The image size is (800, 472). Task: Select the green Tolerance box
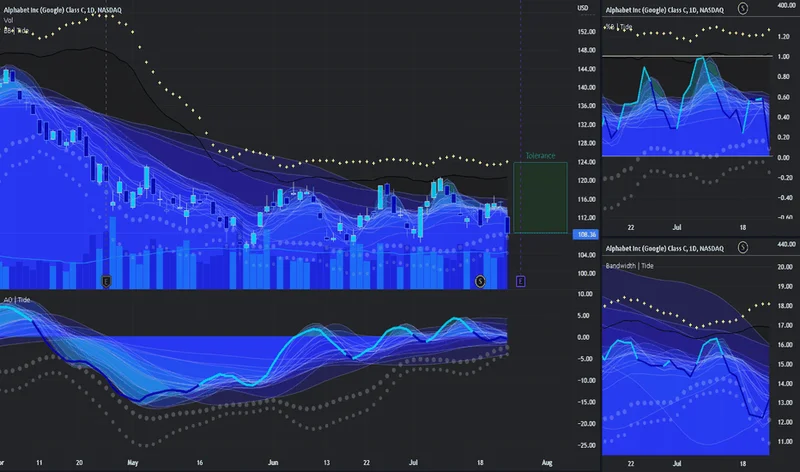point(540,198)
